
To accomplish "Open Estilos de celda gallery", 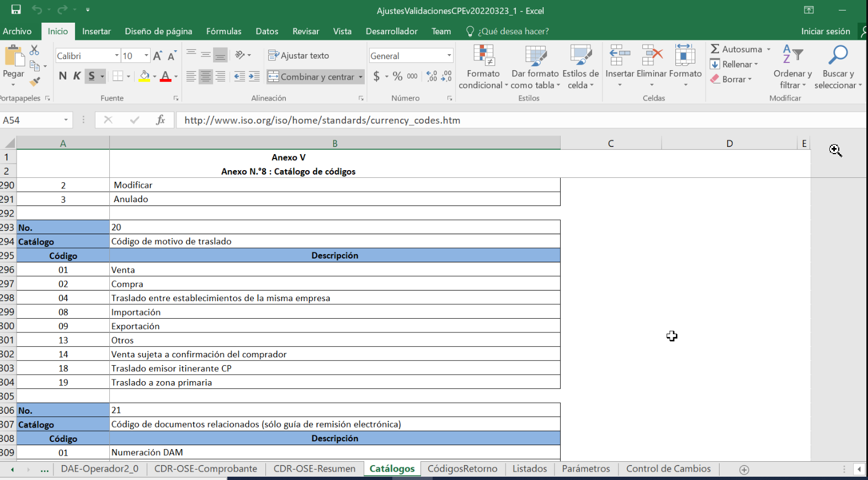I will tap(581, 67).
